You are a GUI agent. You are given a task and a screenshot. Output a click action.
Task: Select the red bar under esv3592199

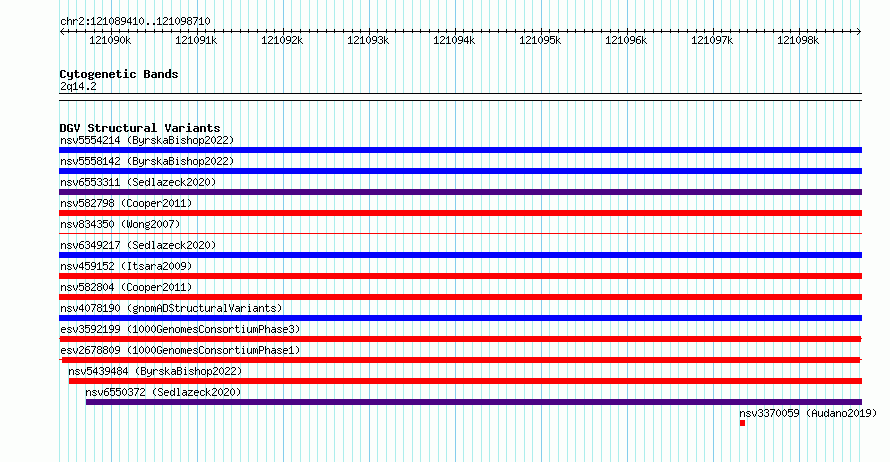click(460, 339)
